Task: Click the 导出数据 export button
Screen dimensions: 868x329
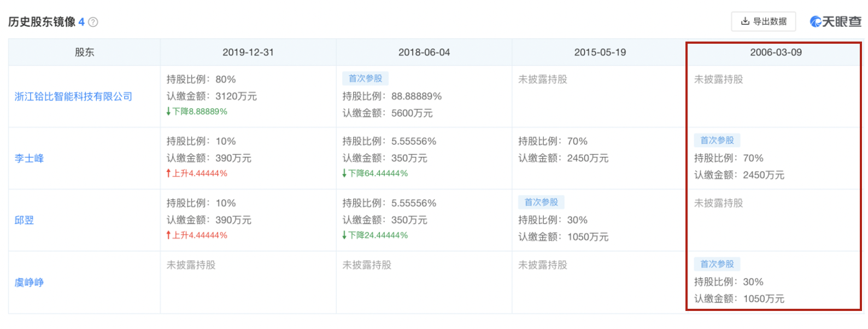Action: pos(763,21)
